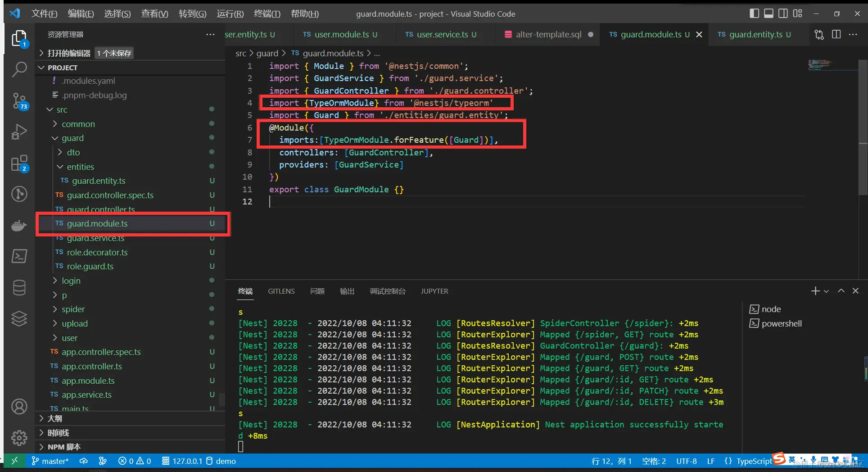This screenshot has height=472, width=868.
Task: Expand the dto folder
Action: coord(131,152)
